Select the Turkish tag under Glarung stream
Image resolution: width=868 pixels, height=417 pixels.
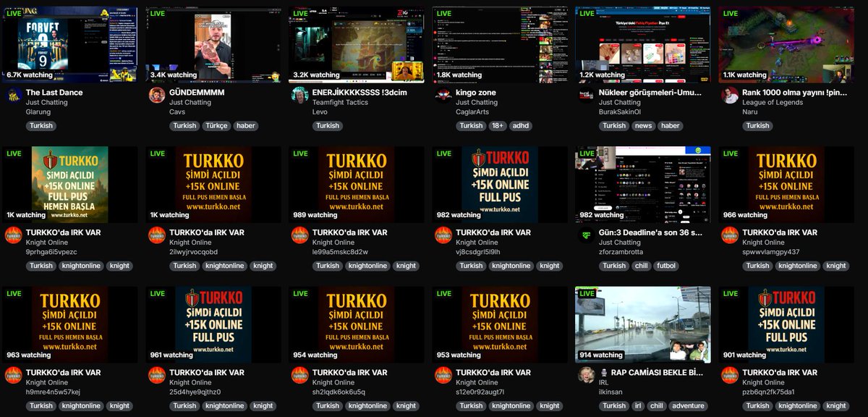pyautogui.click(x=41, y=126)
